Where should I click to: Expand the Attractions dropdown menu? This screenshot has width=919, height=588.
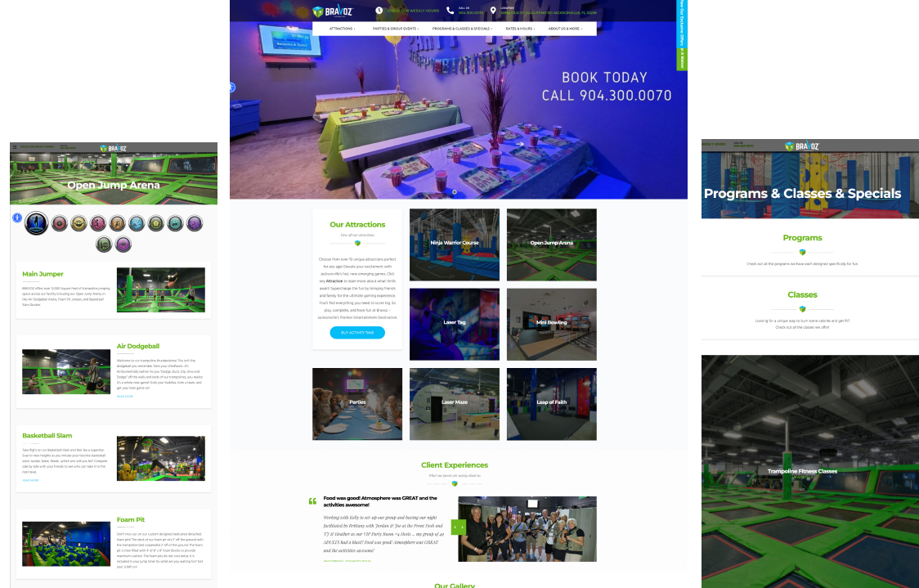(342, 29)
